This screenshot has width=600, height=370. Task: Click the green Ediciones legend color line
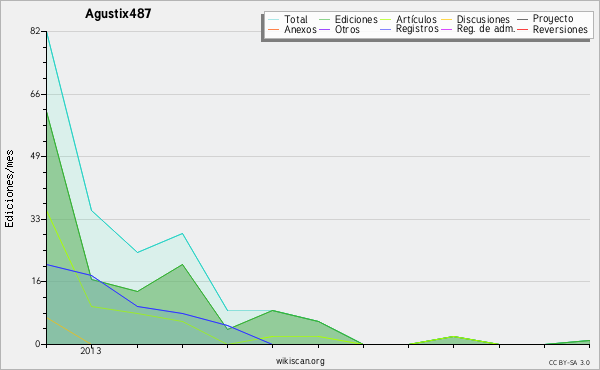point(324,19)
